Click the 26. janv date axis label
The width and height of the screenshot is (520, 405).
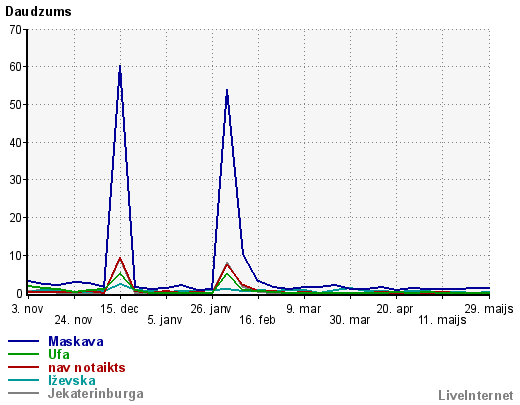click(x=211, y=309)
